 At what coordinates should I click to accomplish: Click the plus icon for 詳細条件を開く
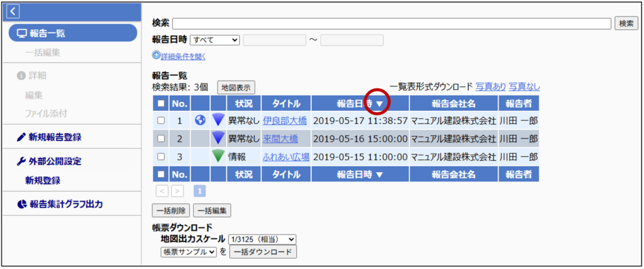coord(156,55)
